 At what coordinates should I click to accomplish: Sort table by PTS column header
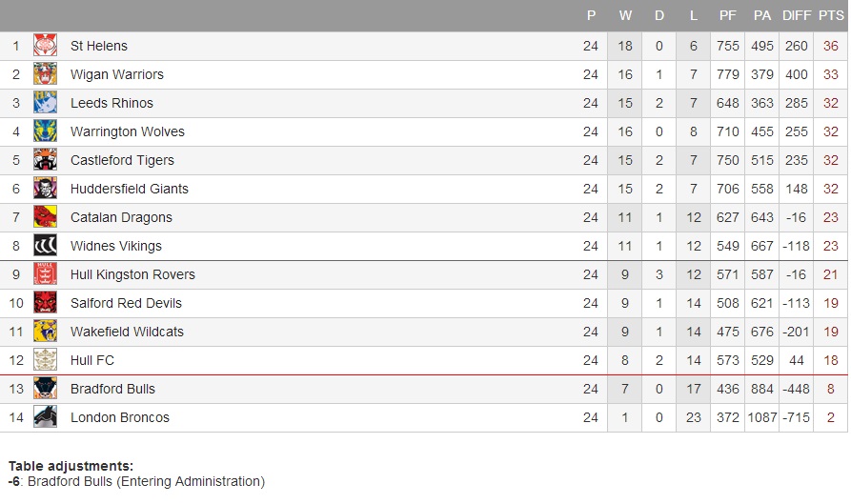click(x=831, y=15)
